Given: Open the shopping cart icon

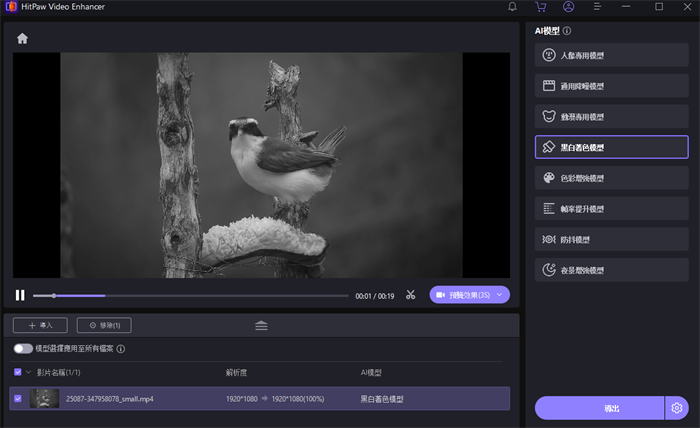Looking at the screenshot, I should [x=541, y=7].
